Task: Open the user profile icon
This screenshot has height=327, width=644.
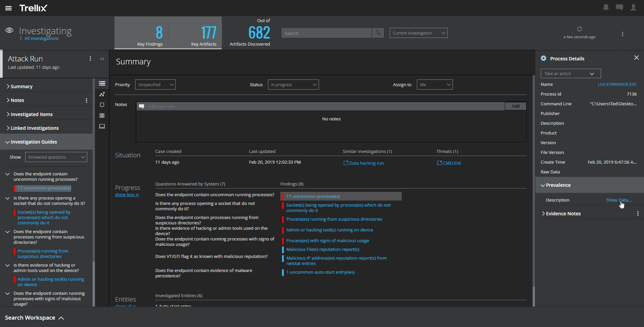Action: (x=633, y=7)
